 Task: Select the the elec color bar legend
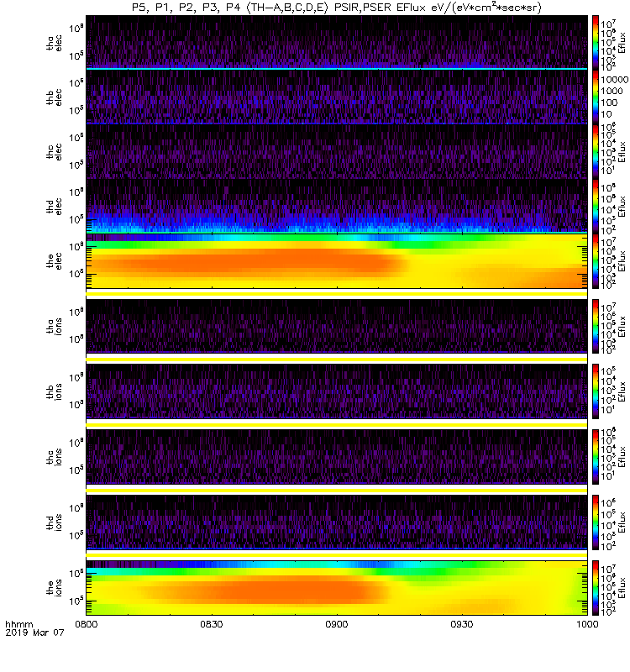tap(596, 261)
